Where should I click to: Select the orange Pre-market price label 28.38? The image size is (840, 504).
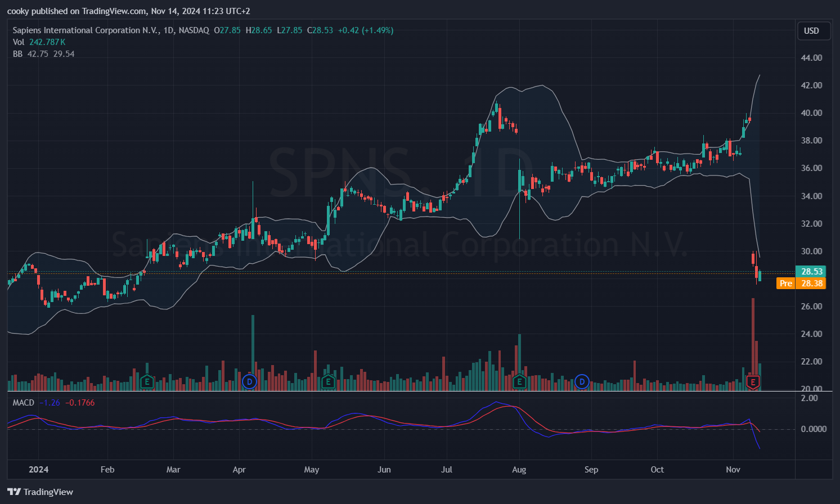coord(801,283)
